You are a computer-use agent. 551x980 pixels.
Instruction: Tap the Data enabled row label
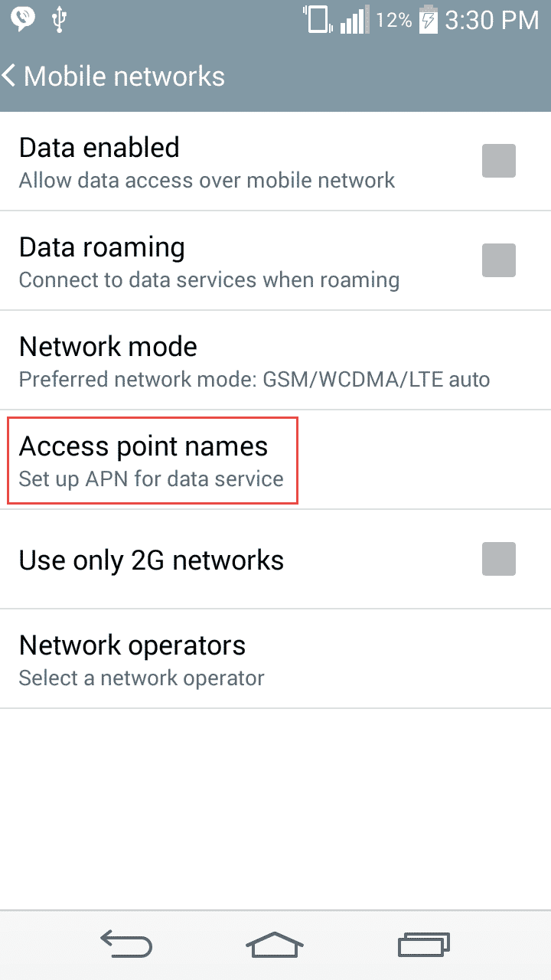tap(99, 148)
